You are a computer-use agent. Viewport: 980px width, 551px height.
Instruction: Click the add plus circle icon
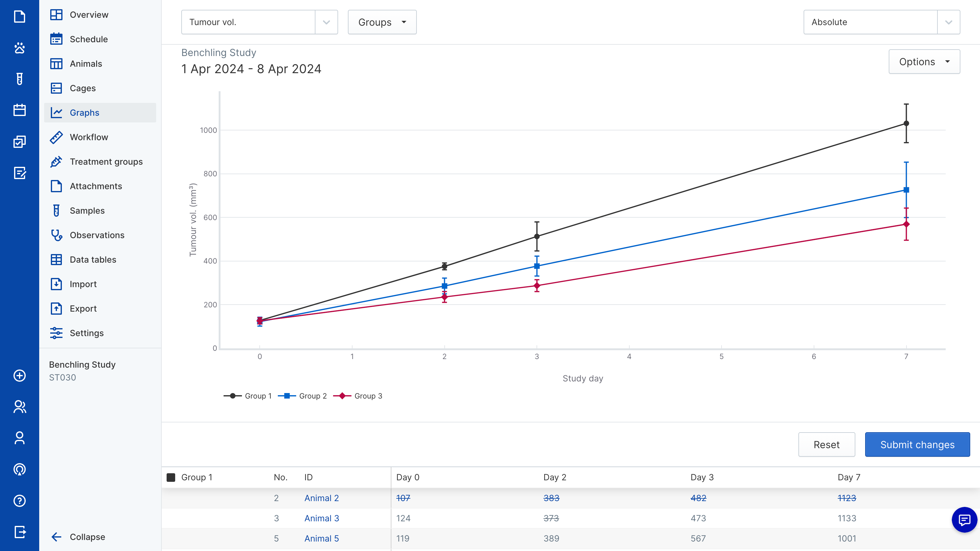click(x=19, y=376)
